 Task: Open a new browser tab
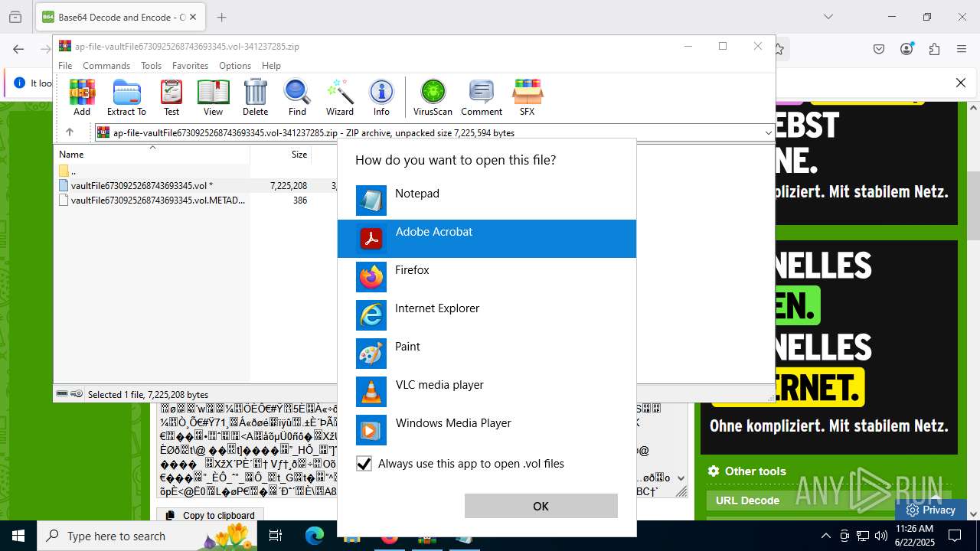pos(222,17)
